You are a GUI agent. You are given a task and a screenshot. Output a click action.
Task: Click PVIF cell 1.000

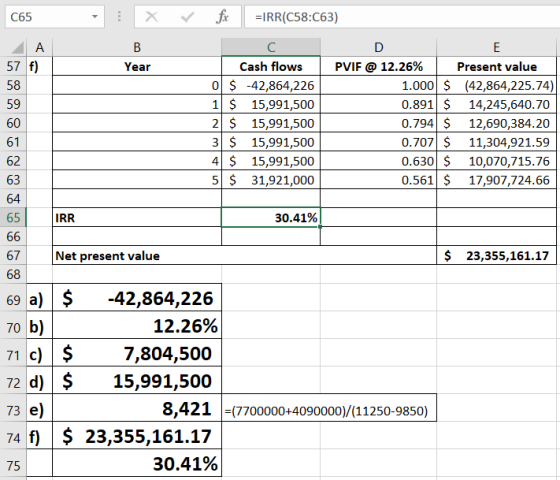click(x=378, y=85)
